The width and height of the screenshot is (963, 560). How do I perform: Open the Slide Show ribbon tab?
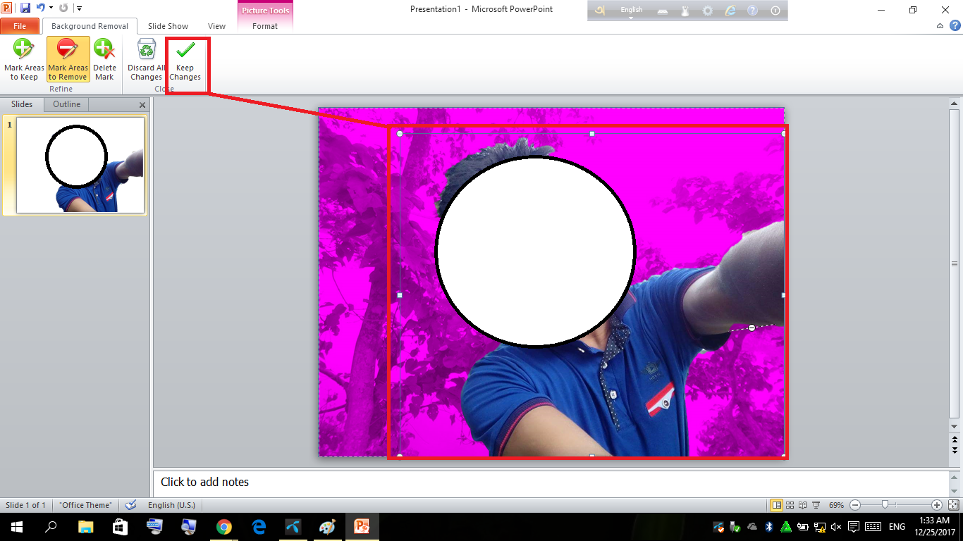(168, 26)
